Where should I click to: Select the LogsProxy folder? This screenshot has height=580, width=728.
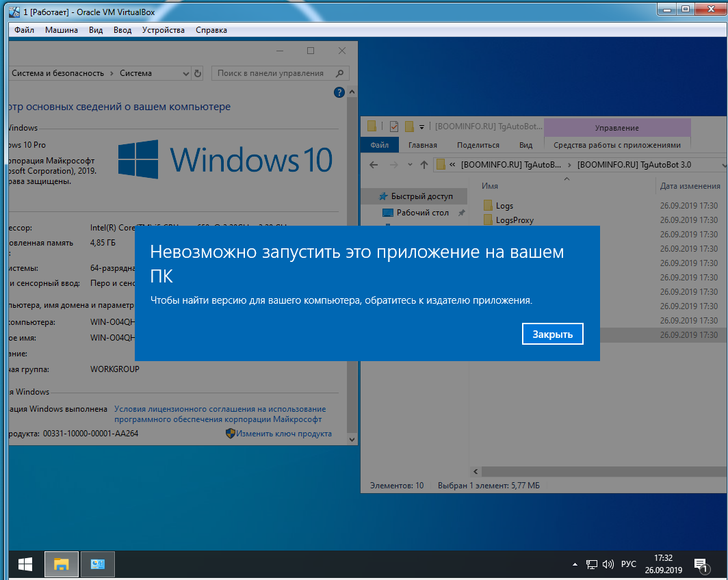click(x=515, y=220)
